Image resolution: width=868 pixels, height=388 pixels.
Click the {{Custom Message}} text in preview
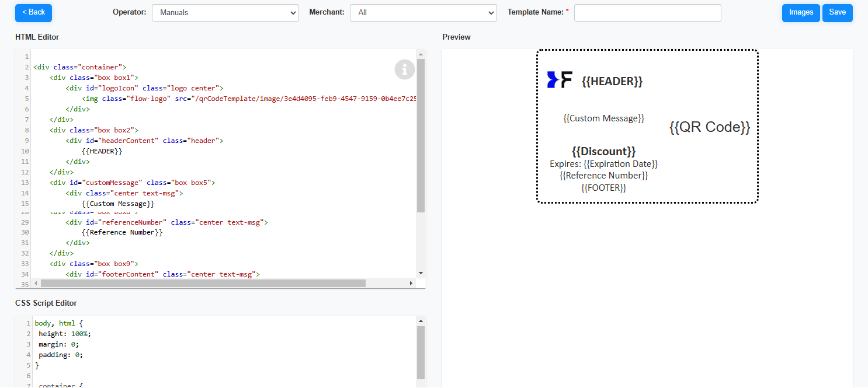click(x=603, y=118)
